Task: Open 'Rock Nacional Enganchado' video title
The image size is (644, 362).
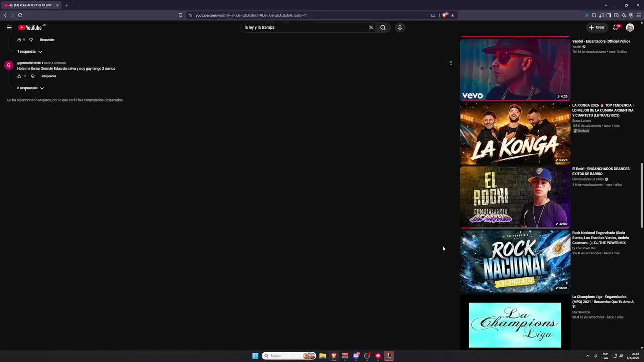Action: coord(601,238)
